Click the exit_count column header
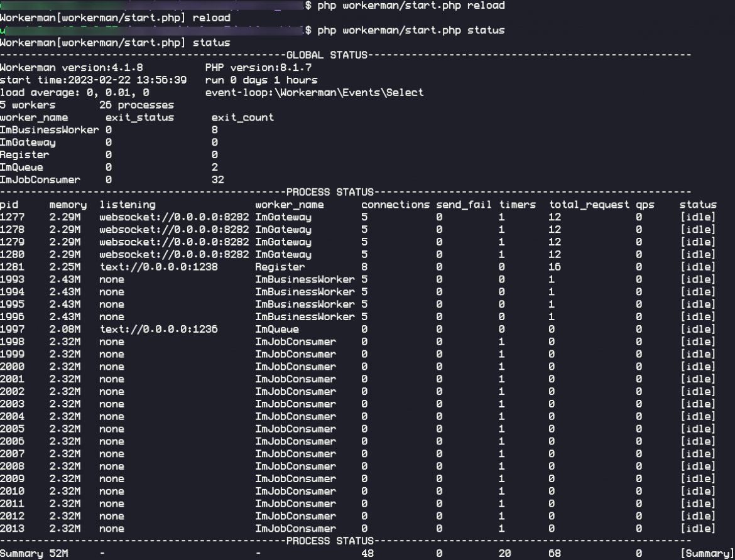This screenshot has height=560, width=735. [242, 117]
